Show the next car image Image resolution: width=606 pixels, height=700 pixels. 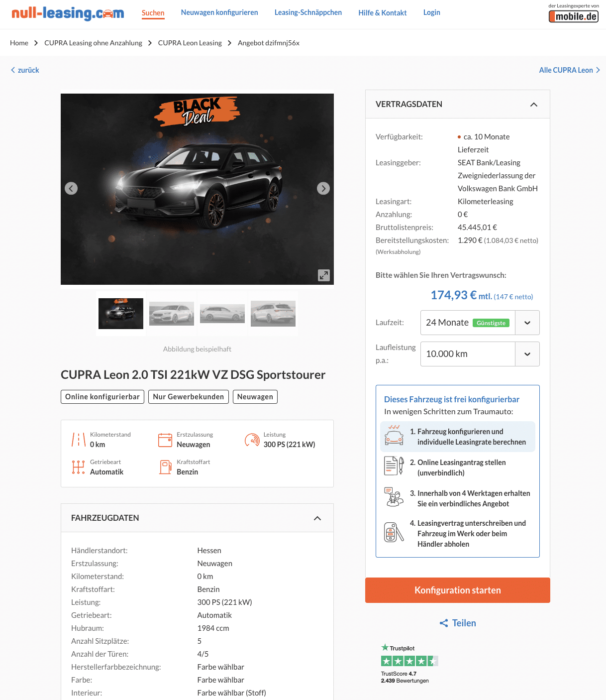click(x=323, y=188)
